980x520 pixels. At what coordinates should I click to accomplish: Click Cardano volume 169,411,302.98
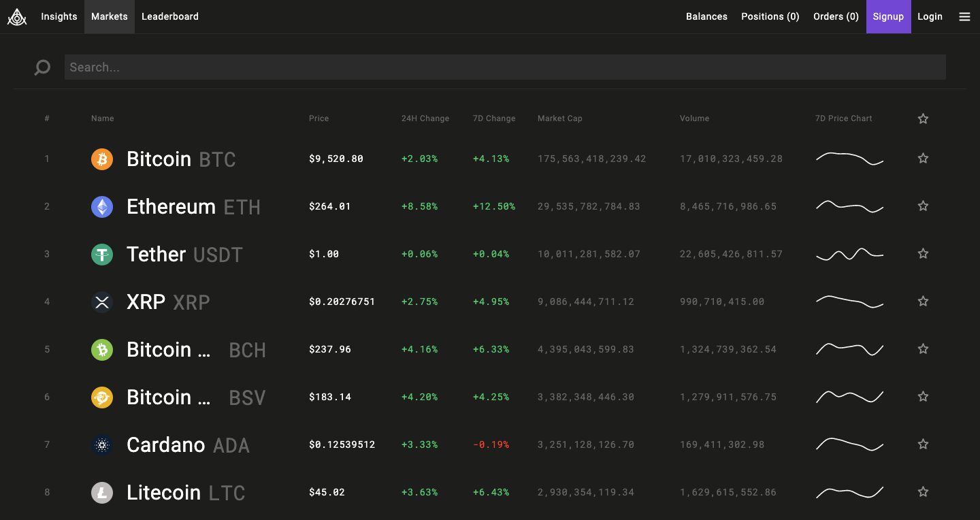722,444
